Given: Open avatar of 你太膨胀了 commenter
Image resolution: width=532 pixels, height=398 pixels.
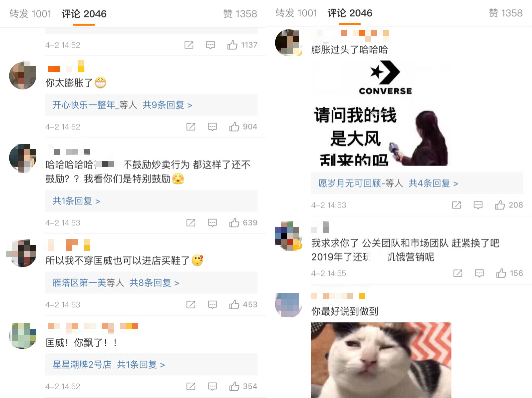Looking at the screenshot, I should 23,76.
